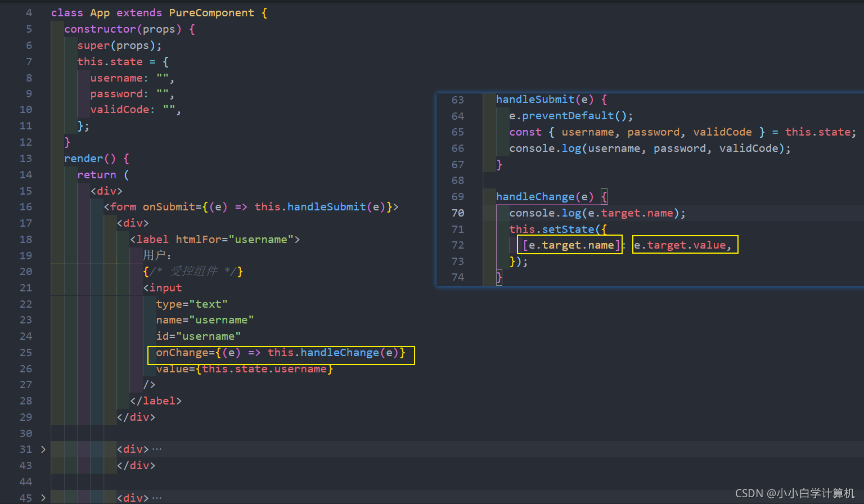The height and width of the screenshot is (504, 864).
Task: Click 'constructor(props)' on line 5
Action: (x=123, y=29)
